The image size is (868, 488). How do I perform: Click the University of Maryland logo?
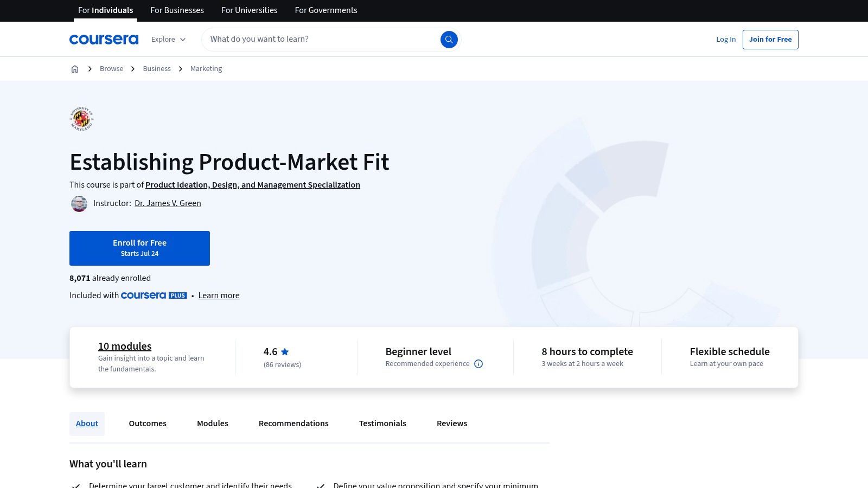coord(81,119)
